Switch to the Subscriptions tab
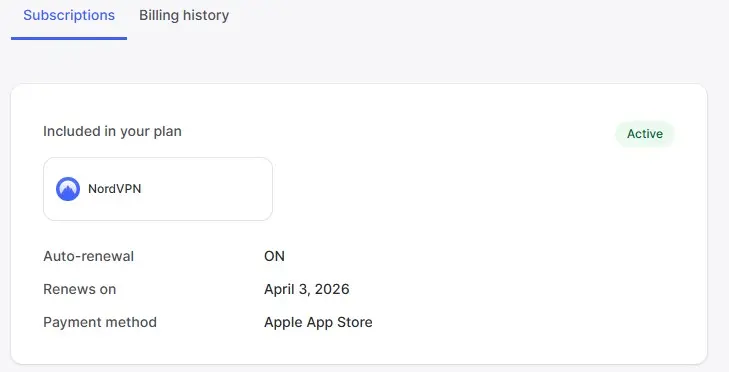Viewport: 729px width, 372px height. pyautogui.click(x=69, y=15)
